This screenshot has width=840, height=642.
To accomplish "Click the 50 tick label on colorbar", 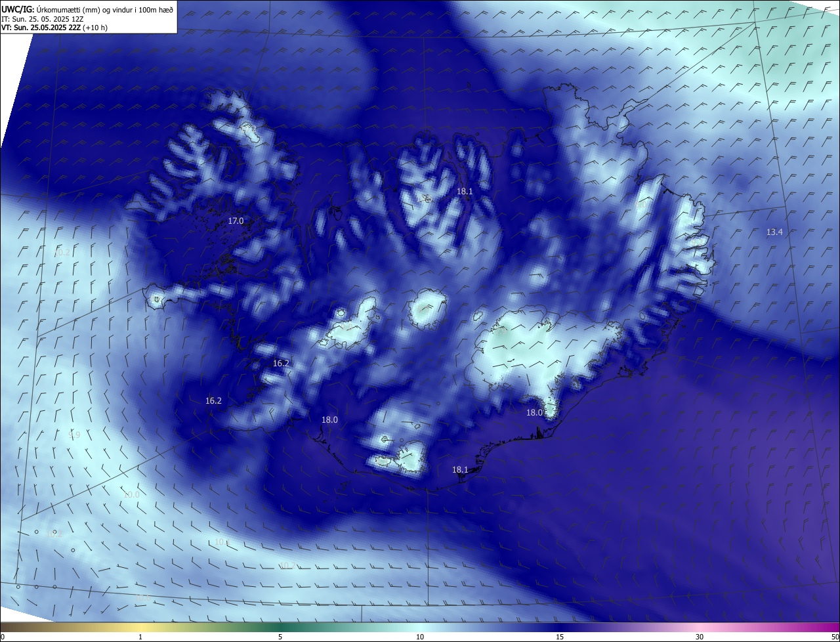I will pos(835,637).
